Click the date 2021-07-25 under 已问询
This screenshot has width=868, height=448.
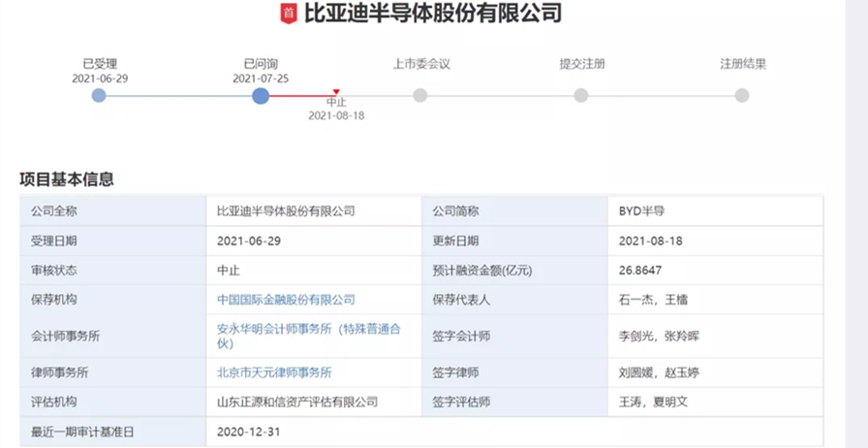pyautogui.click(x=261, y=79)
